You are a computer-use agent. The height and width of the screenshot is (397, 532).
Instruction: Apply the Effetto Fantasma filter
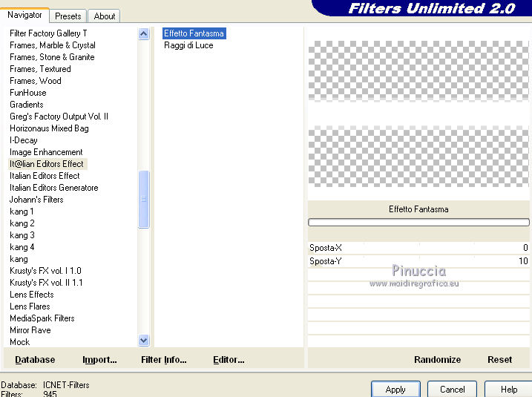click(x=395, y=389)
